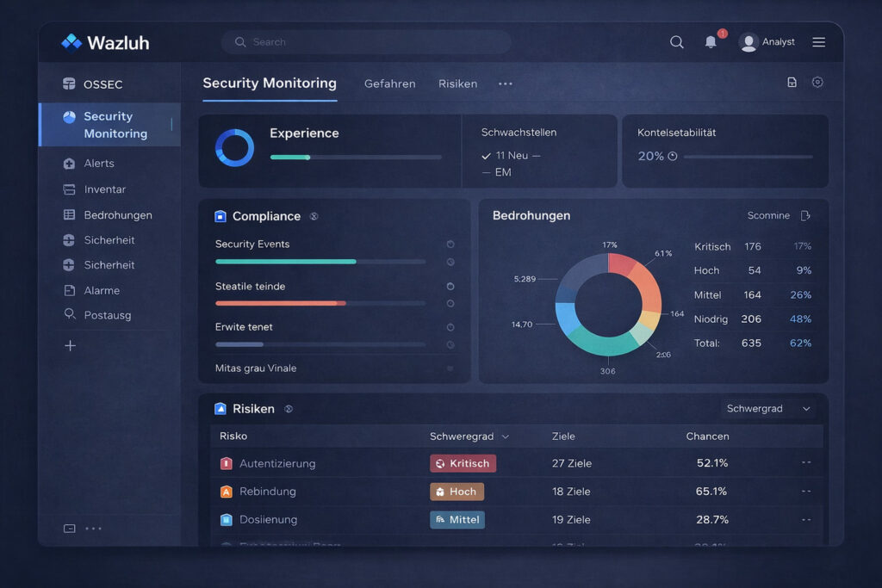Toggle the indicator beside Erwite tenet
This screenshot has height=588, width=882.
pos(450,327)
